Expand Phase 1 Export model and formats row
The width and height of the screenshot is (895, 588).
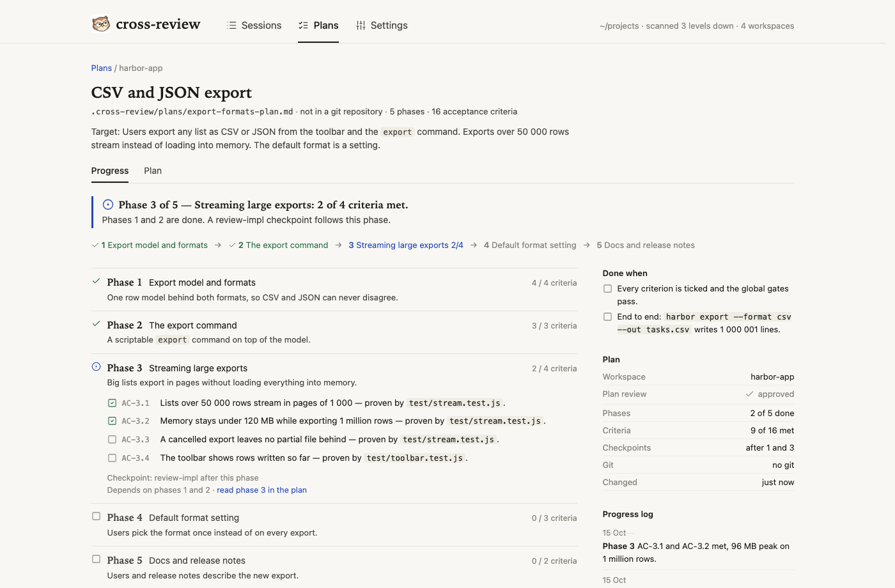pos(334,290)
